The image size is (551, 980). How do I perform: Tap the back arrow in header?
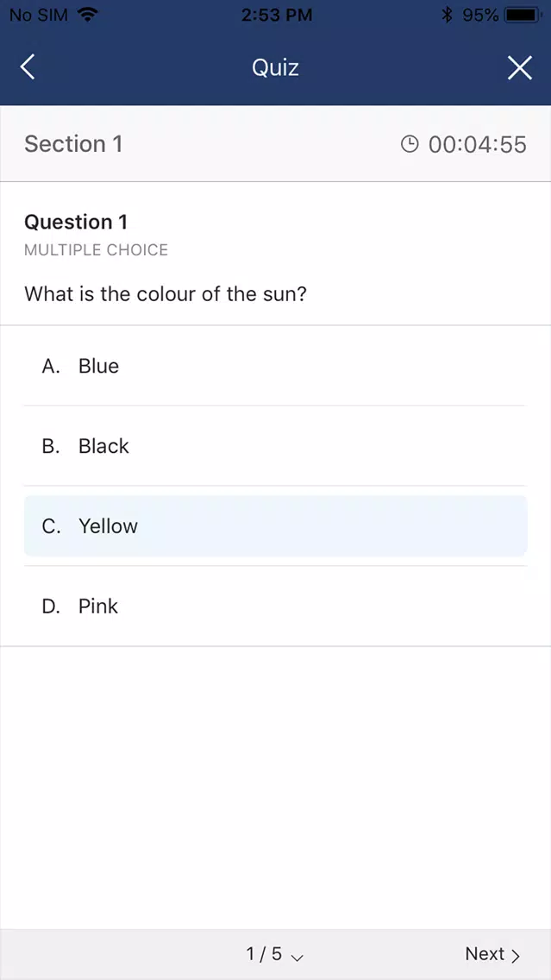tap(28, 67)
